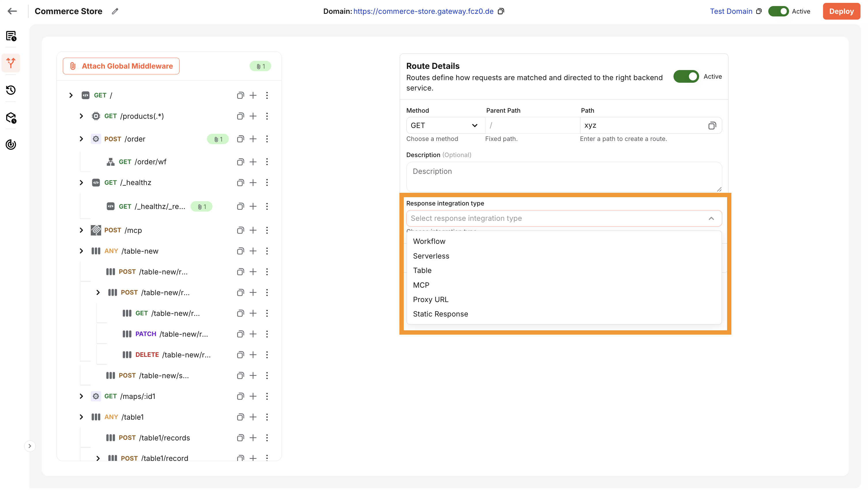The width and height of the screenshot is (868, 490).
Task: Click the Parent Path fixed field
Action: click(x=532, y=125)
